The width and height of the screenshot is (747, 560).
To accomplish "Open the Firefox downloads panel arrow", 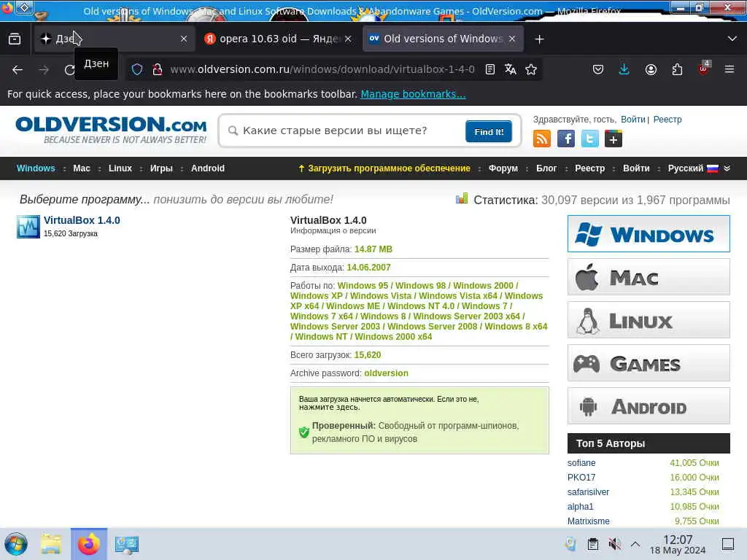I will tap(624, 69).
